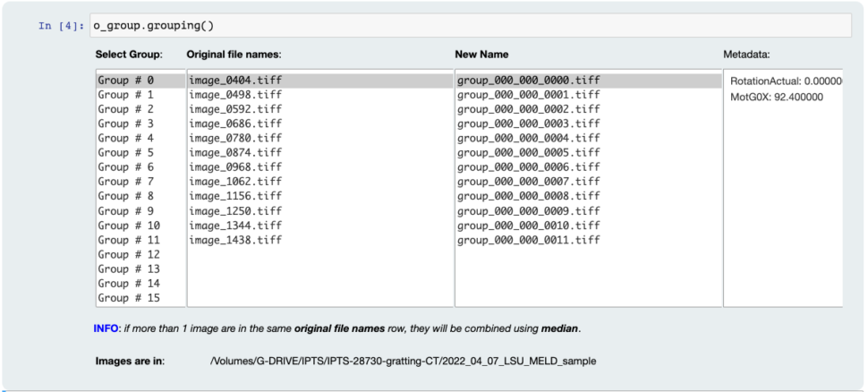This screenshot has height=392, width=868.
Task: Click group_000_000_0011.tiff entry
Action: pos(528,240)
